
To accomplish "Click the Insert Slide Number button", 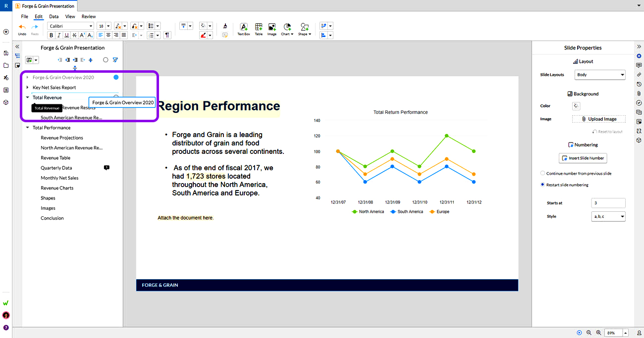I will click(583, 158).
